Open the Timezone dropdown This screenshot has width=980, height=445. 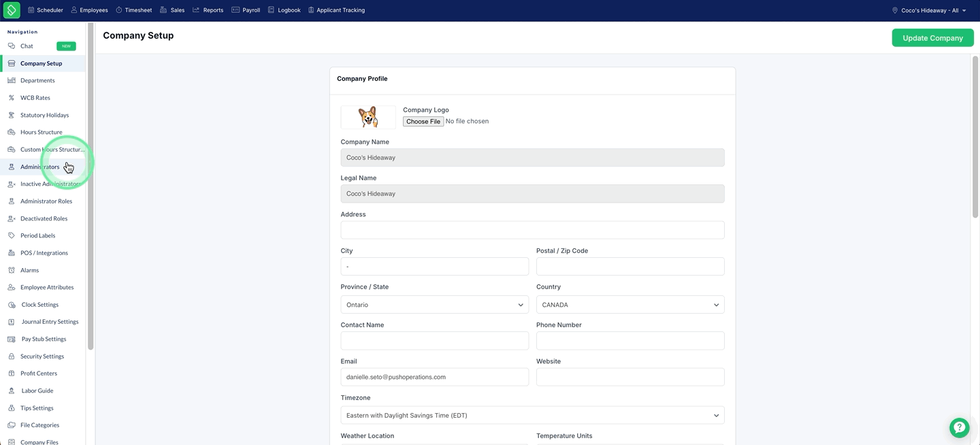tap(533, 415)
